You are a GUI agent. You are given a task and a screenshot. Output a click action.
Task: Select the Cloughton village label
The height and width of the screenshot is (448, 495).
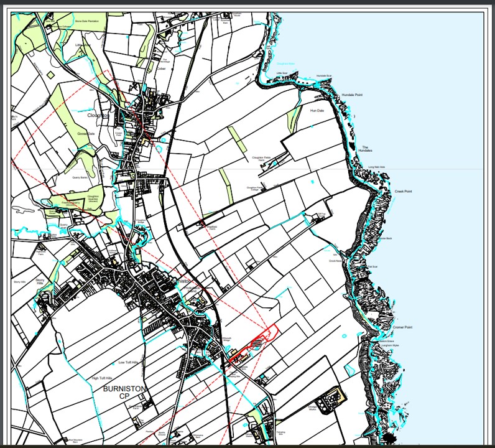[98, 115]
